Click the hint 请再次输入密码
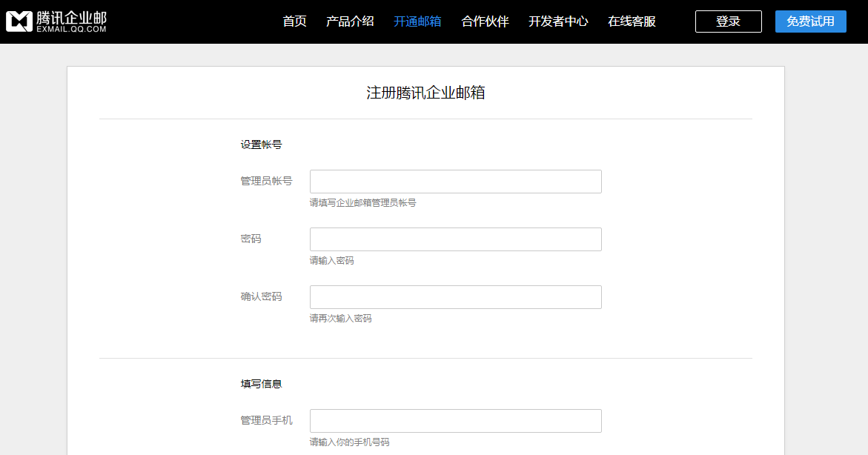Viewport: 868px width, 455px height. tap(340, 319)
